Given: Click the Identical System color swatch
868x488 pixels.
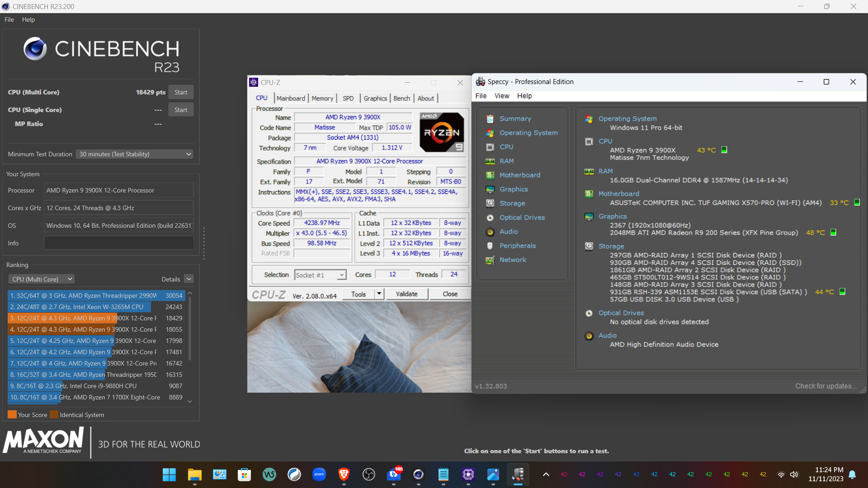Looking at the screenshot, I should pyautogui.click(x=54, y=414).
